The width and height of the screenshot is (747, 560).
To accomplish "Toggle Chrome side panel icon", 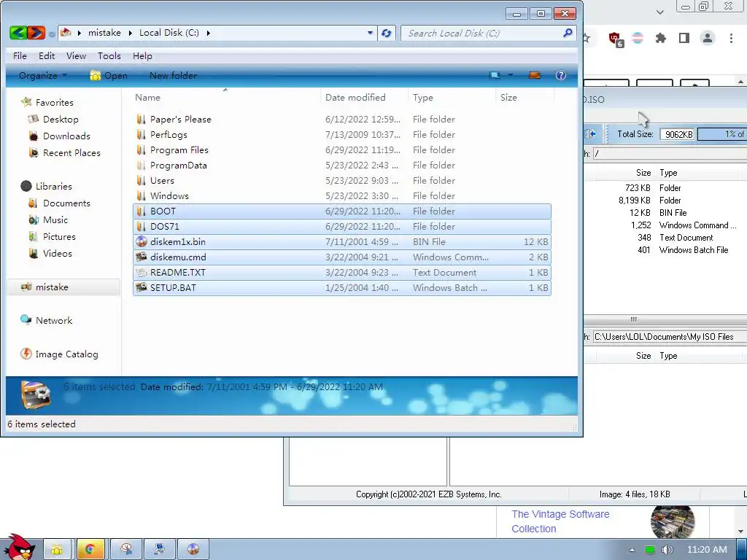I will point(684,38).
